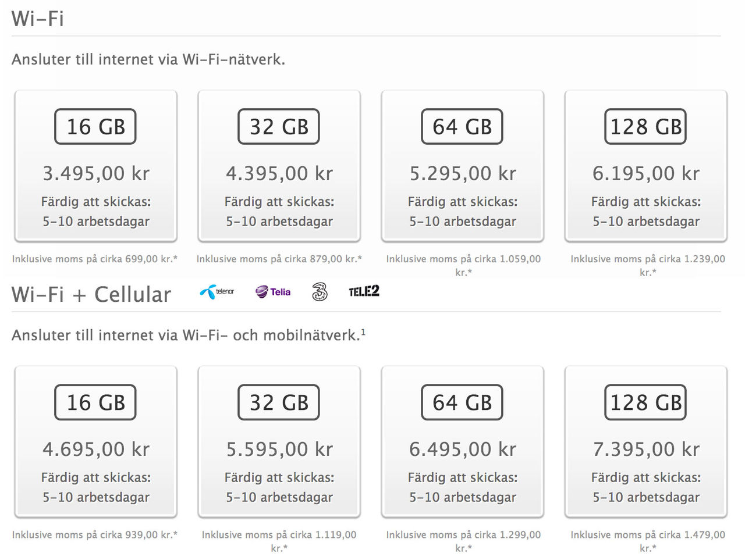745x560 pixels.
Task: Select the 128 GB Wi-Fi model badge
Action: click(645, 126)
